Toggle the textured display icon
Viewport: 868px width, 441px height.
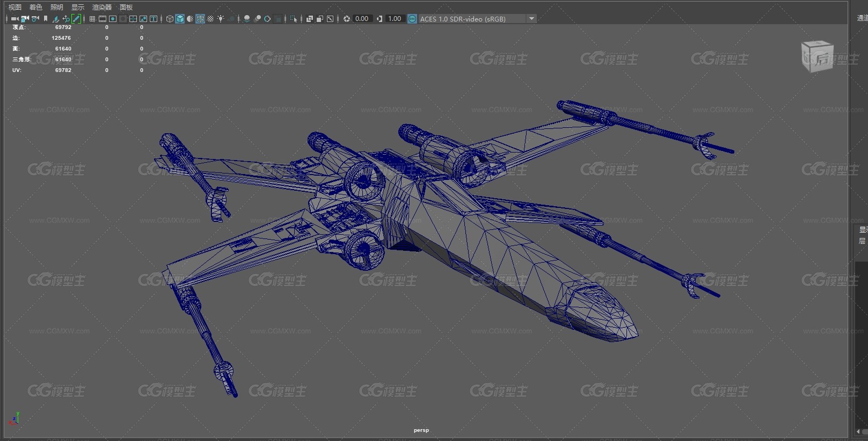coord(210,19)
